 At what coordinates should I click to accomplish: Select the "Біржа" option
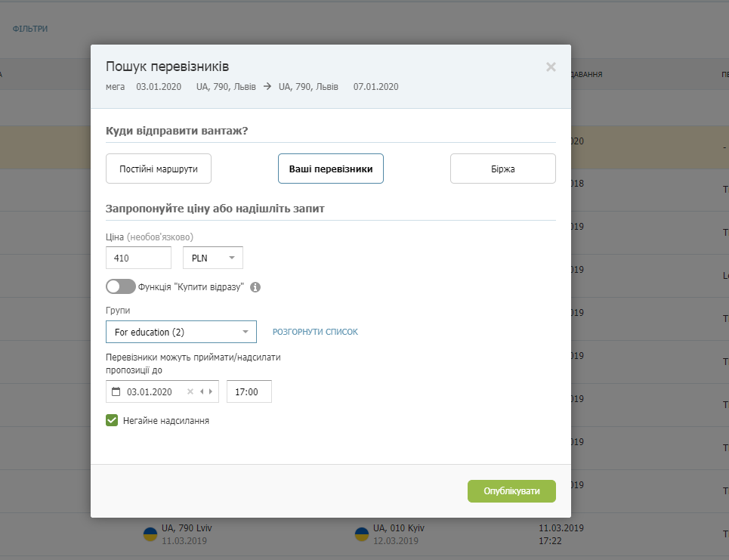tap(502, 169)
